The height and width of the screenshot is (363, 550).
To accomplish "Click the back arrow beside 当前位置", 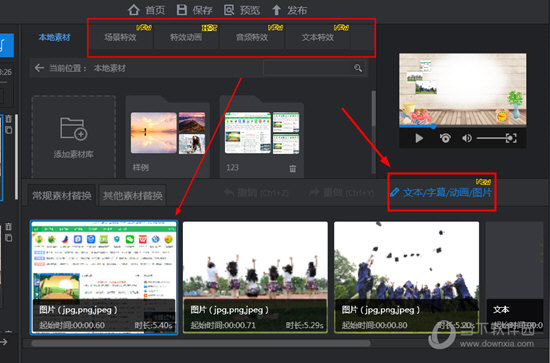I will point(39,68).
